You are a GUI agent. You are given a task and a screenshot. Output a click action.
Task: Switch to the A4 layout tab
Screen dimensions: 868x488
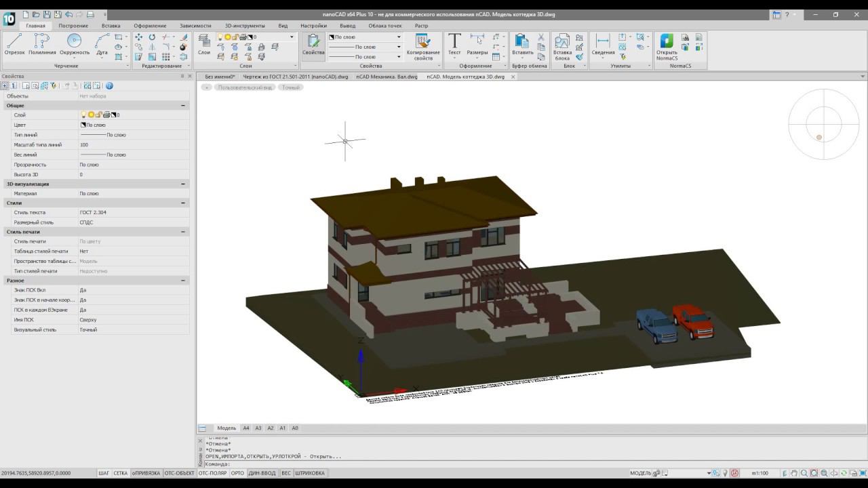pyautogui.click(x=246, y=428)
